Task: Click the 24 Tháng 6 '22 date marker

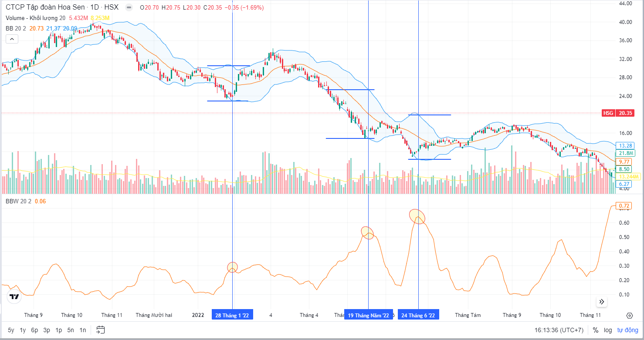Action: click(418, 315)
